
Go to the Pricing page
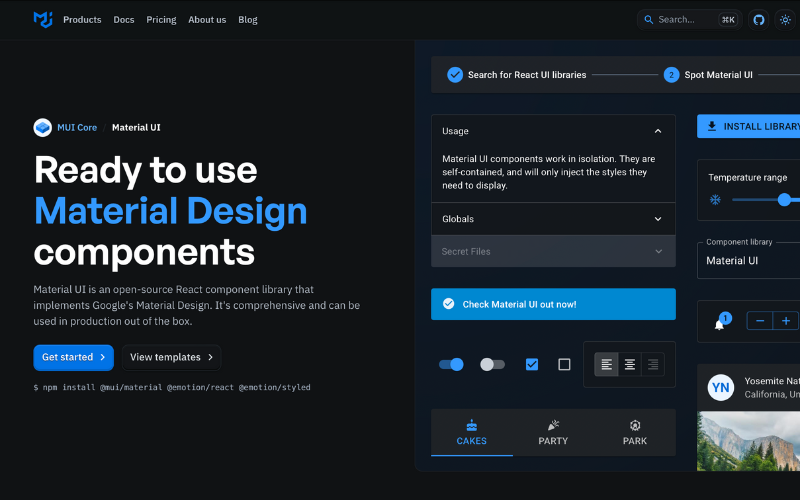coord(161,20)
